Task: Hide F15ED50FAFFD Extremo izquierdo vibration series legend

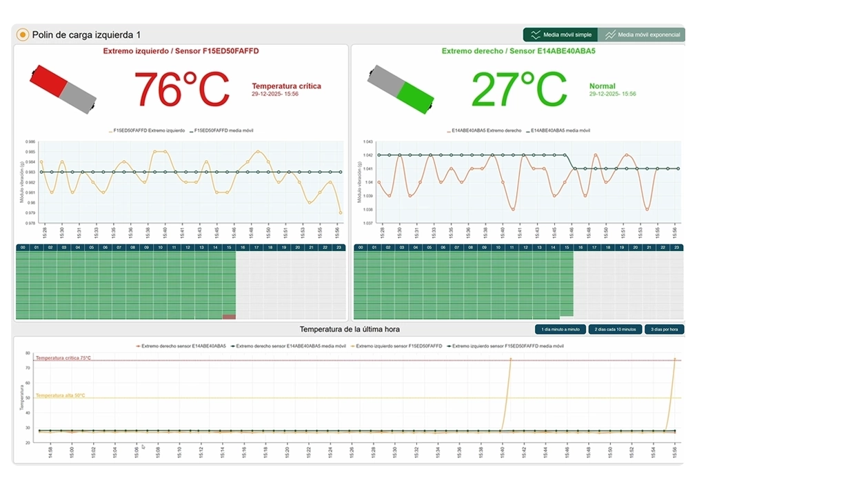Action: [x=147, y=130]
